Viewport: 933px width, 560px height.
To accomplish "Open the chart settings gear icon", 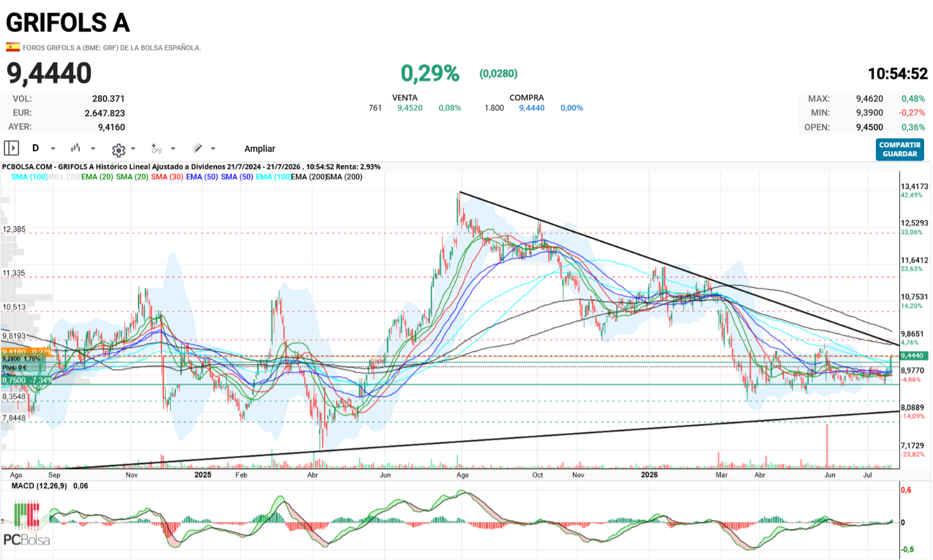I will pos(119,150).
